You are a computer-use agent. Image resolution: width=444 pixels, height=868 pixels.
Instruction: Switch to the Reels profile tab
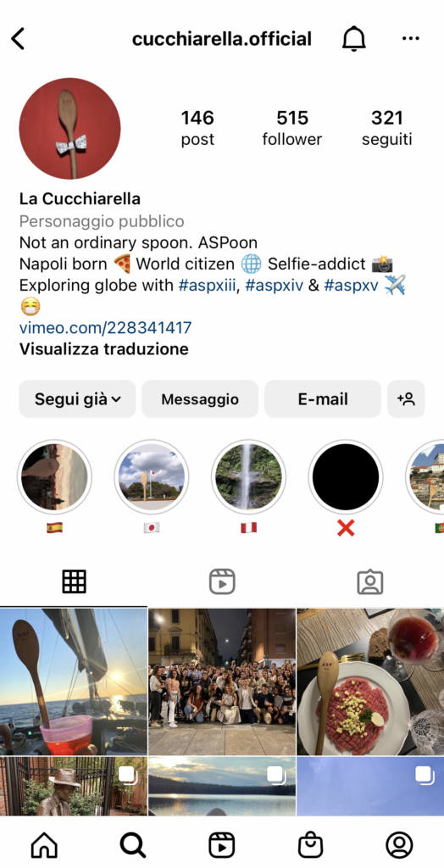(222, 581)
